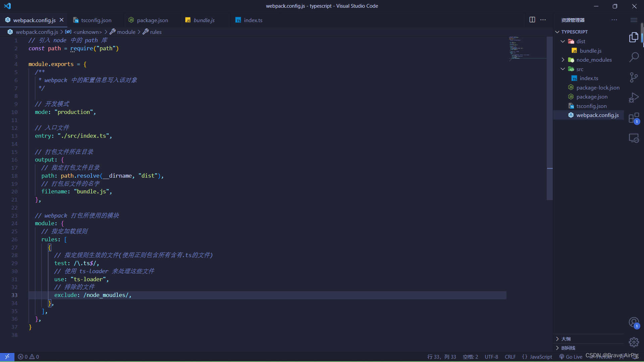Image resolution: width=644 pixels, height=362 pixels.
Task: Open index.ts in file tree
Action: pos(588,78)
